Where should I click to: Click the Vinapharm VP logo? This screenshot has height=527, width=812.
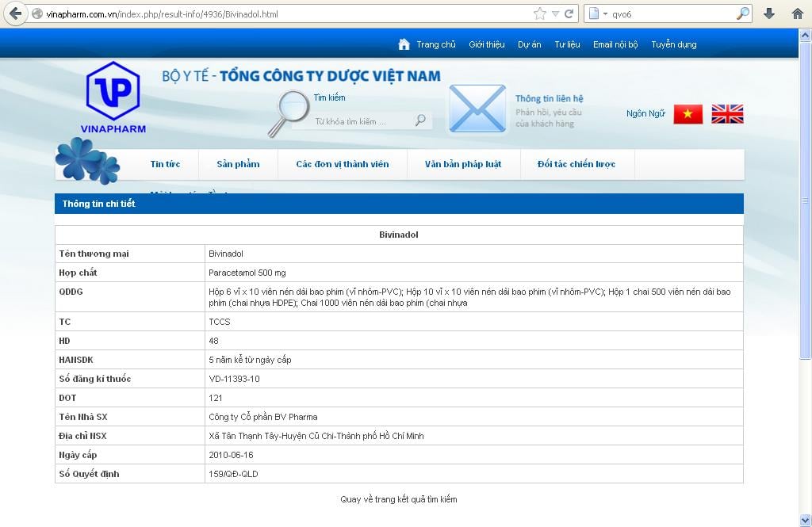[x=113, y=97]
